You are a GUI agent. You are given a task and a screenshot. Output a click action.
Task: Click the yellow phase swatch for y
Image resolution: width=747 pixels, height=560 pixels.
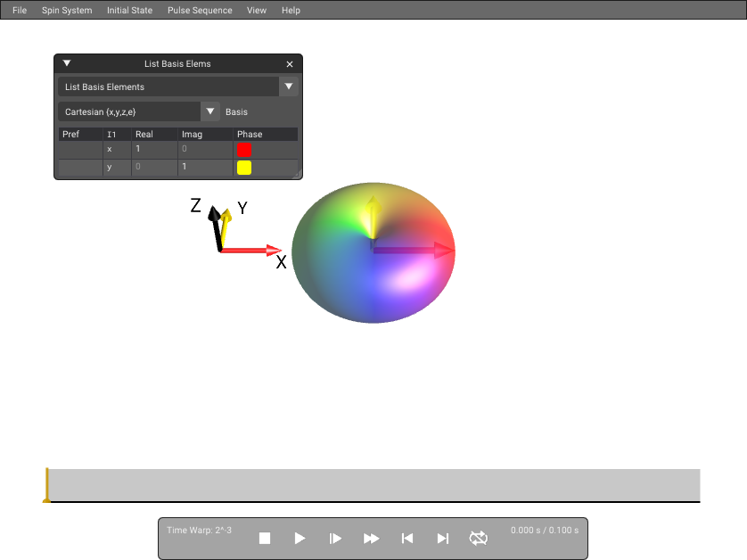tap(244, 168)
